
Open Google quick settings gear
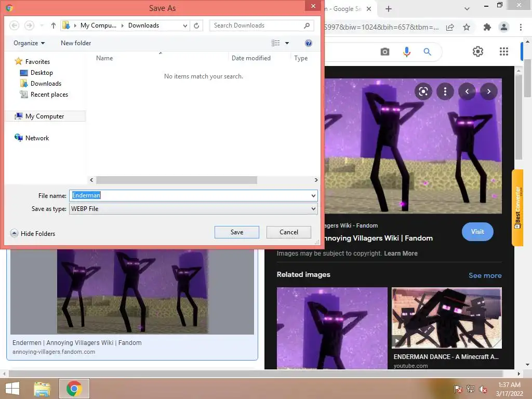(x=478, y=51)
